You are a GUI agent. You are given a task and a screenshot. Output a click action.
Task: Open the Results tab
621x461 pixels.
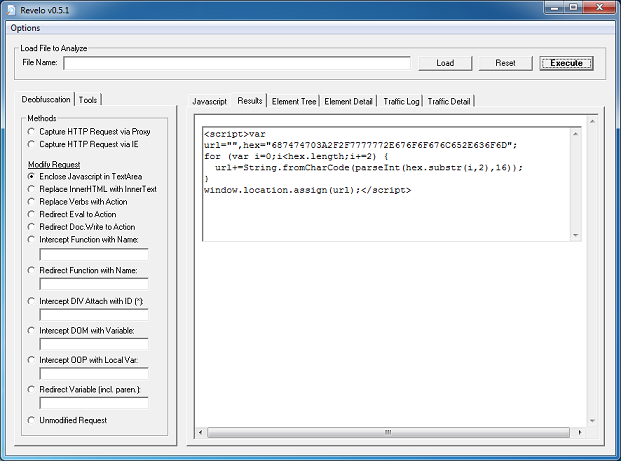coord(250,101)
